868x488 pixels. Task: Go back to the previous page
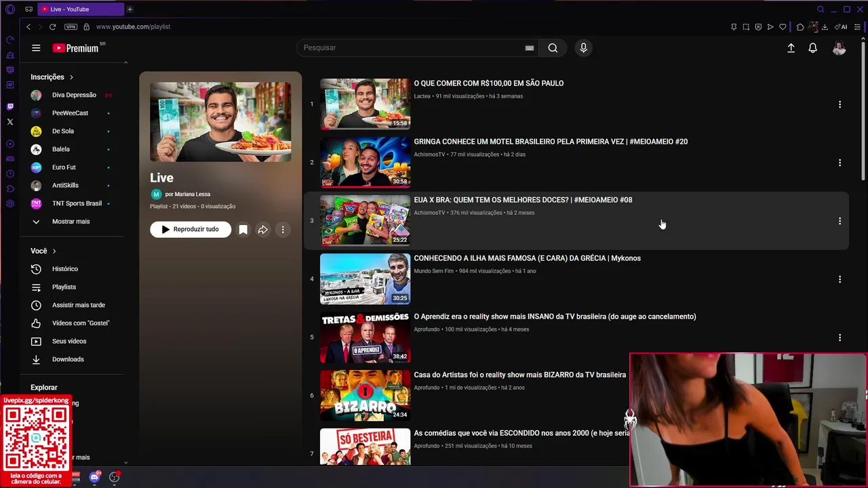(28, 26)
